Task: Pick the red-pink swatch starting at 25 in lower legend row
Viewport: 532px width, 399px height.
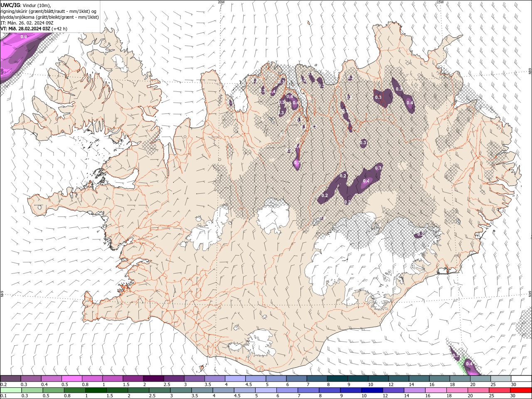Action: pos(500,390)
